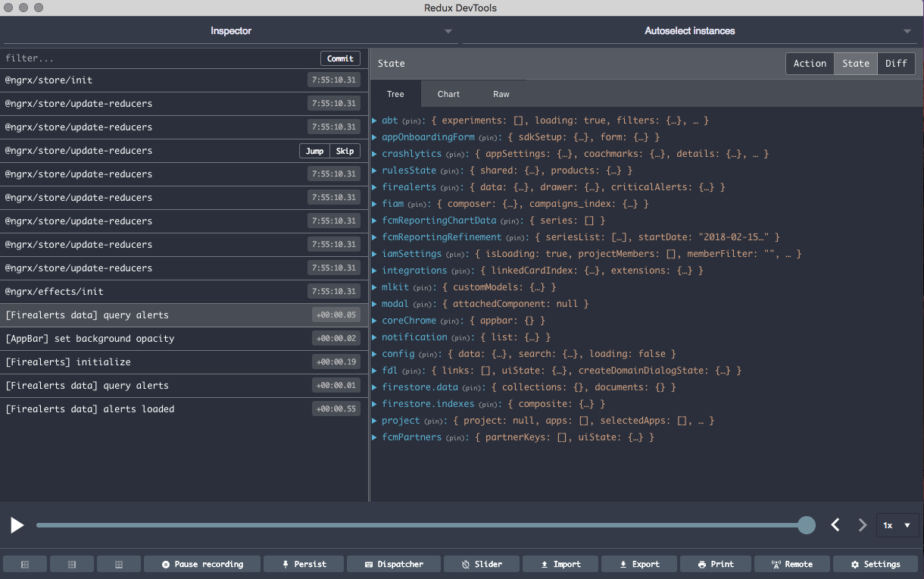Expand the firestore.indexes node
This screenshot has width=924, height=579.
[375, 404]
